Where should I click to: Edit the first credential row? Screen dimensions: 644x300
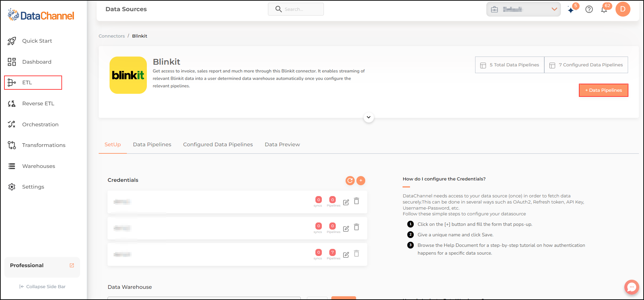[x=346, y=202]
